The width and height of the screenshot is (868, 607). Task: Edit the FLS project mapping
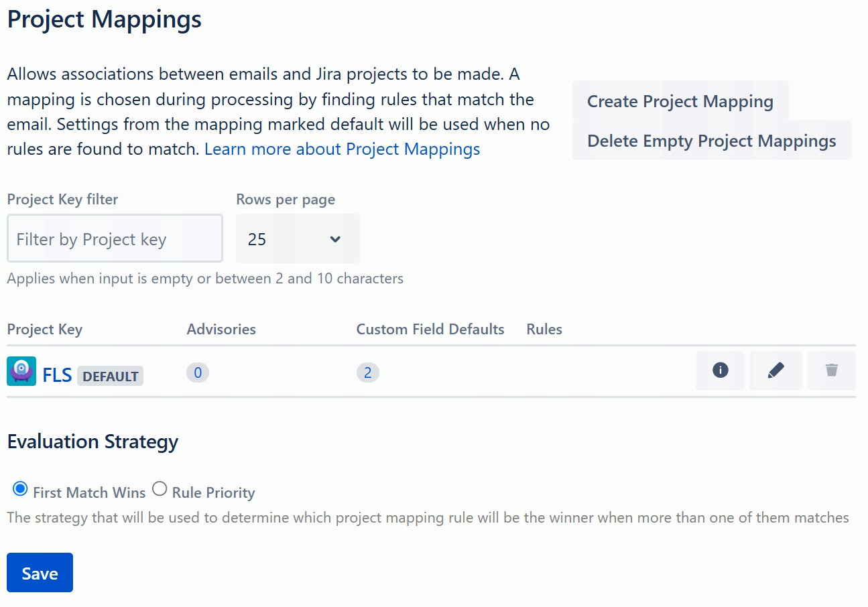point(775,370)
